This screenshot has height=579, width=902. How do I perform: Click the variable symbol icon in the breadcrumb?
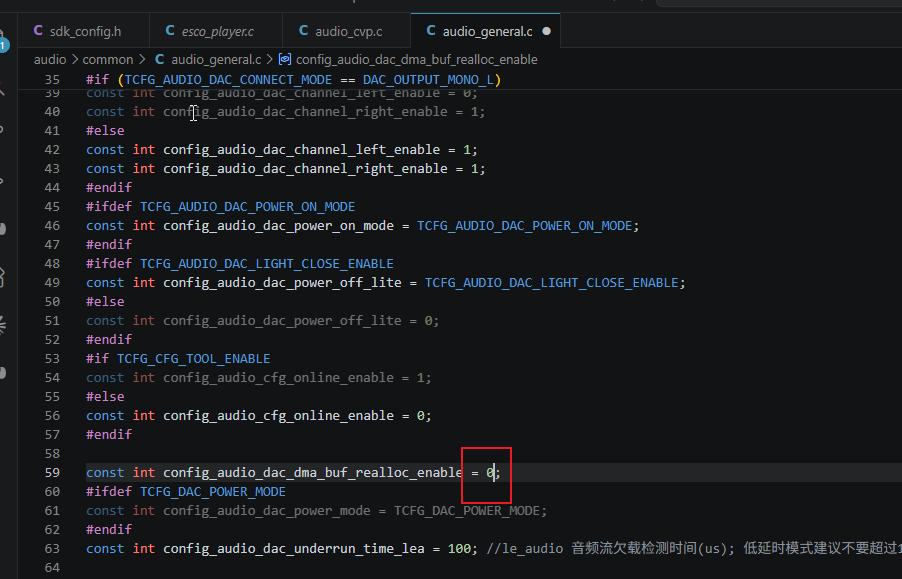tap(285, 59)
